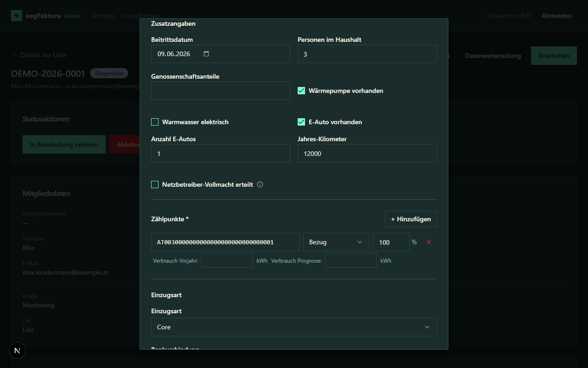Open the Einzugsart Core dropdown
The height and width of the screenshot is (368, 588).
tap(294, 327)
